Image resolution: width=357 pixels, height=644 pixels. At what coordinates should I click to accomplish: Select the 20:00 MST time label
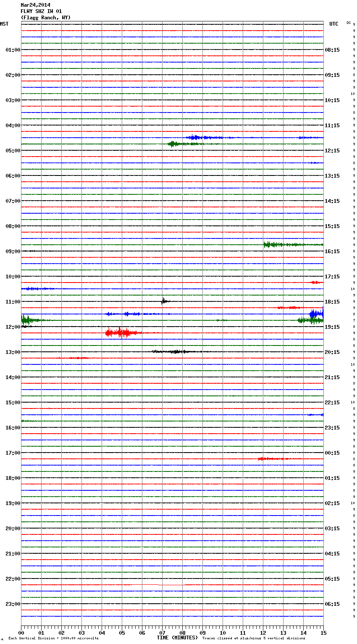pyautogui.click(x=13, y=529)
